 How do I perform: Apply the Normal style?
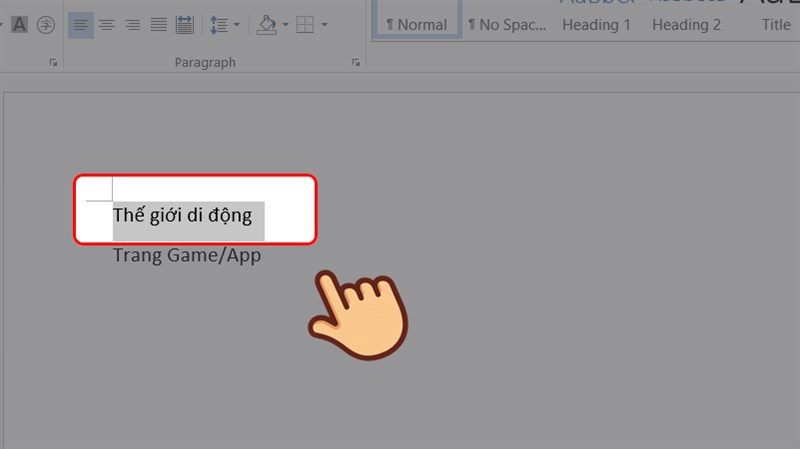click(417, 20)
